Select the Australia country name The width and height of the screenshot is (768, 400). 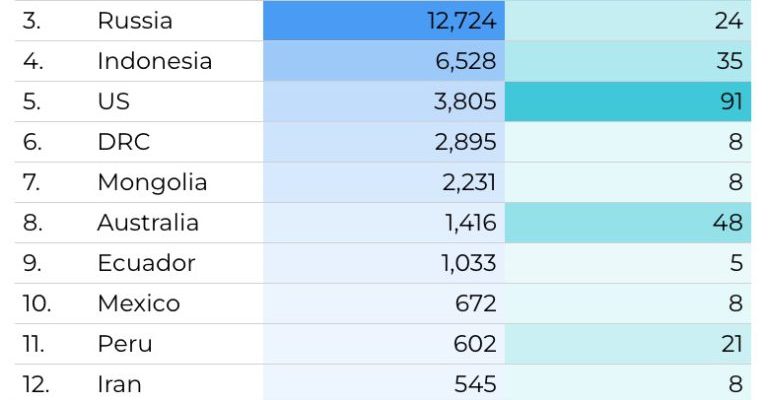click(148, 223)
